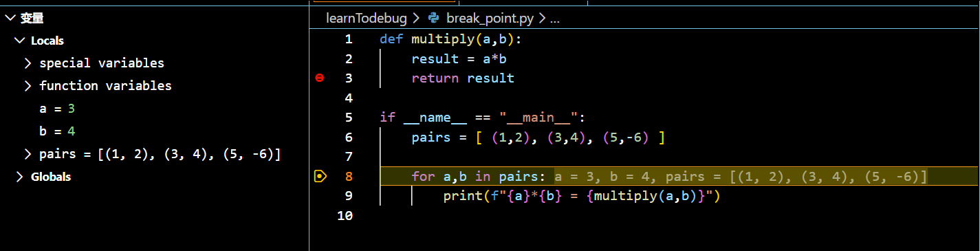Open learnTodebug folder in breadcrumb
The height and width of the screenshot is (251, 980).
366,19
